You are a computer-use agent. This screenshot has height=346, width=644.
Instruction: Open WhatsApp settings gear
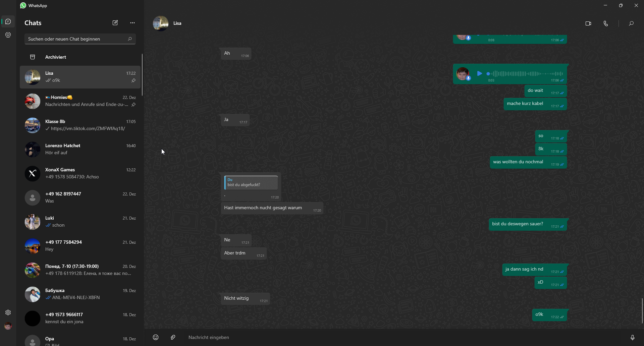click(8, 312)
